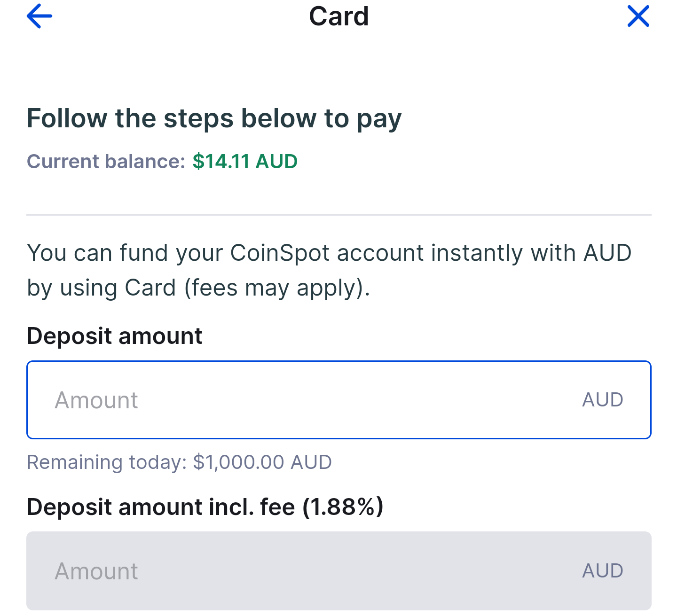Click the Card title at the top
Image resolution: width=677 pixels, height=616 pixels.
[338, 16]
